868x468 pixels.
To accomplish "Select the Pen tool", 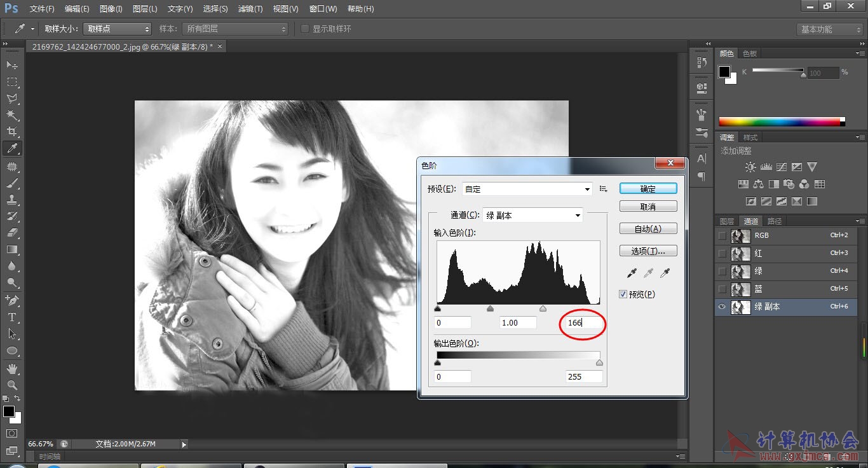I will [12, 299].
